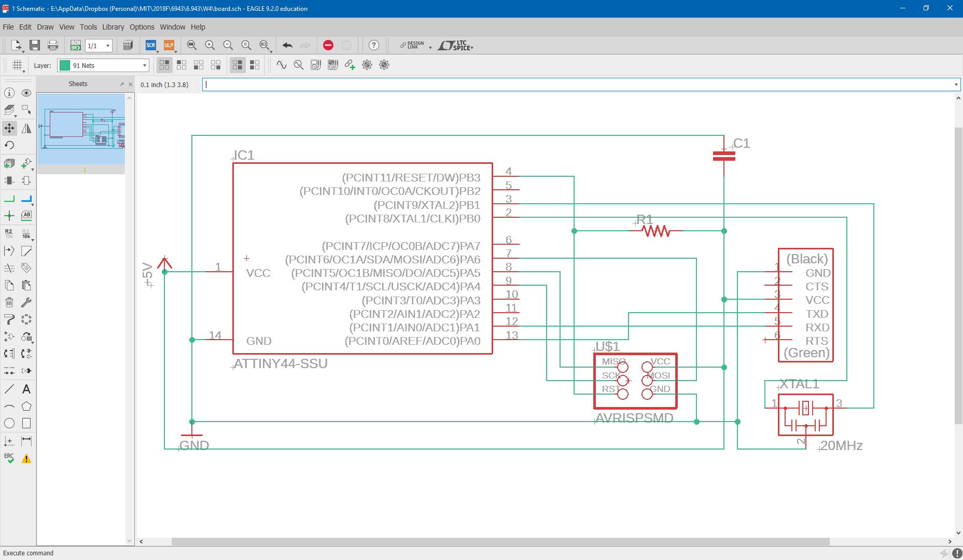
Task: Toggle the fifth highlighted grid mode button
Action: [238, 65]
